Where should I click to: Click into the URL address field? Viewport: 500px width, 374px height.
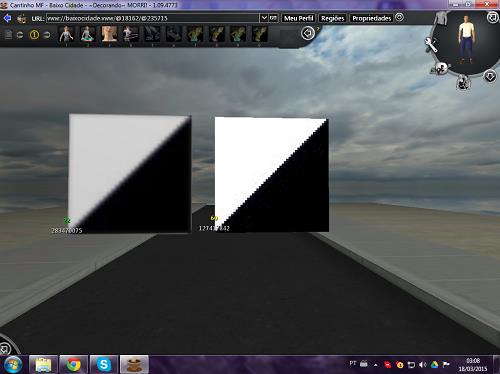[x=152, y=18]
